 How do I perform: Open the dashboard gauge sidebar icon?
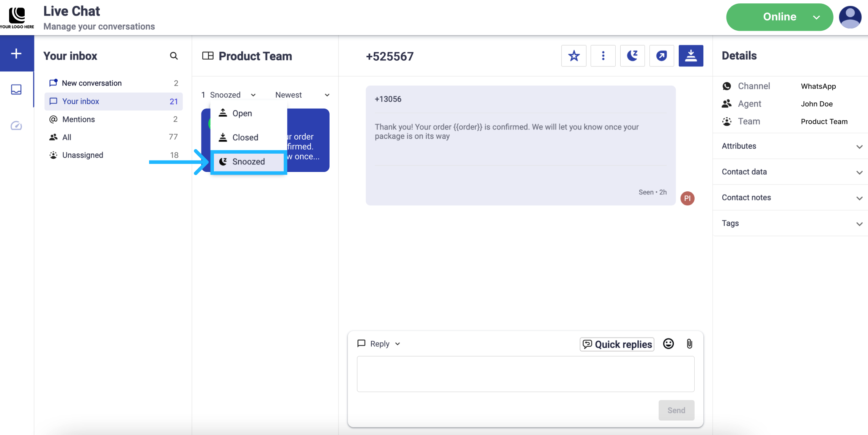click(16, 126)
